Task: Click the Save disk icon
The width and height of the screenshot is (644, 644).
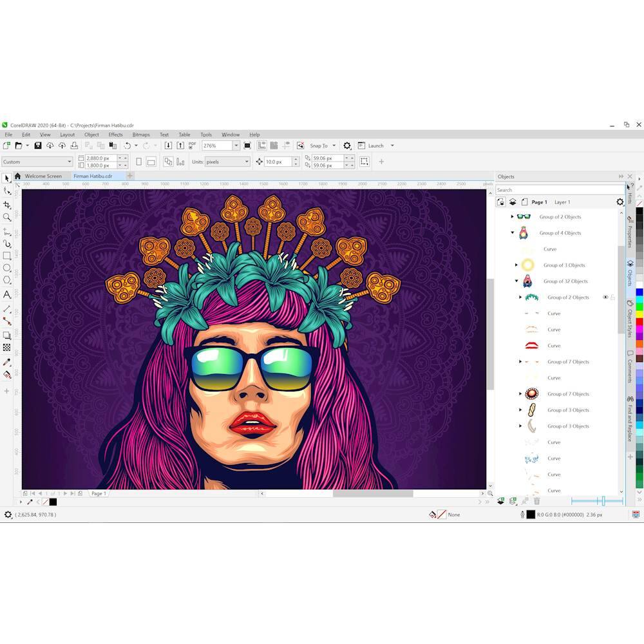Action: tap(38, 146)
